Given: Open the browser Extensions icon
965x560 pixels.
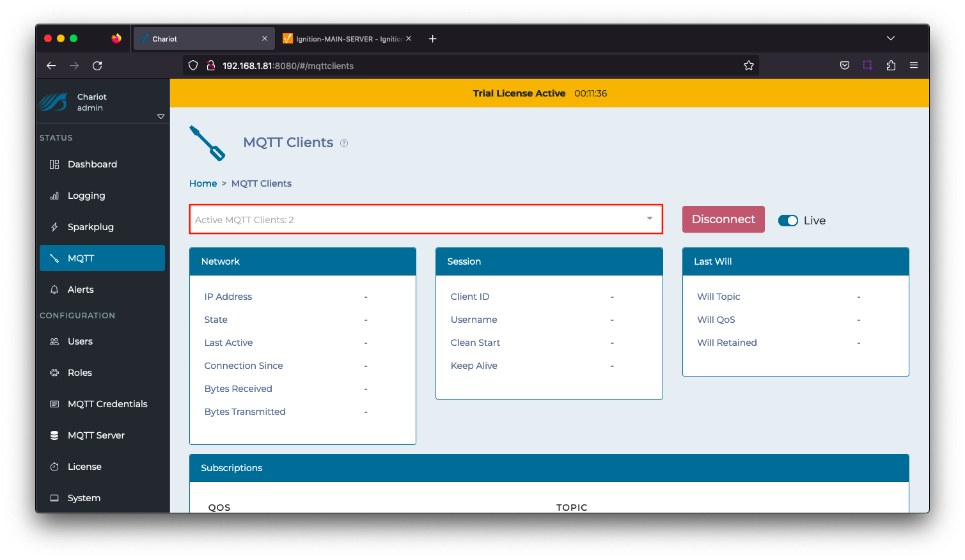Looking at the screenshot, I should 891,65.
